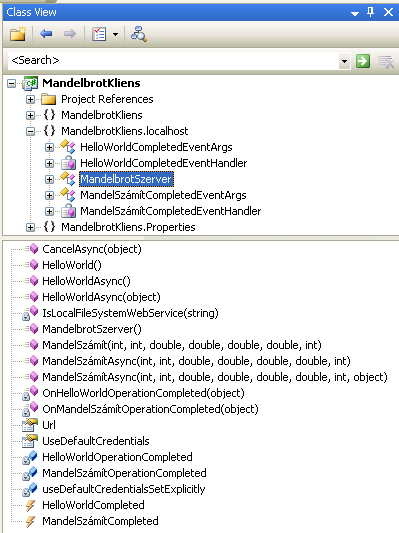Select the MandelbrotKliens project root

point(91,83)
